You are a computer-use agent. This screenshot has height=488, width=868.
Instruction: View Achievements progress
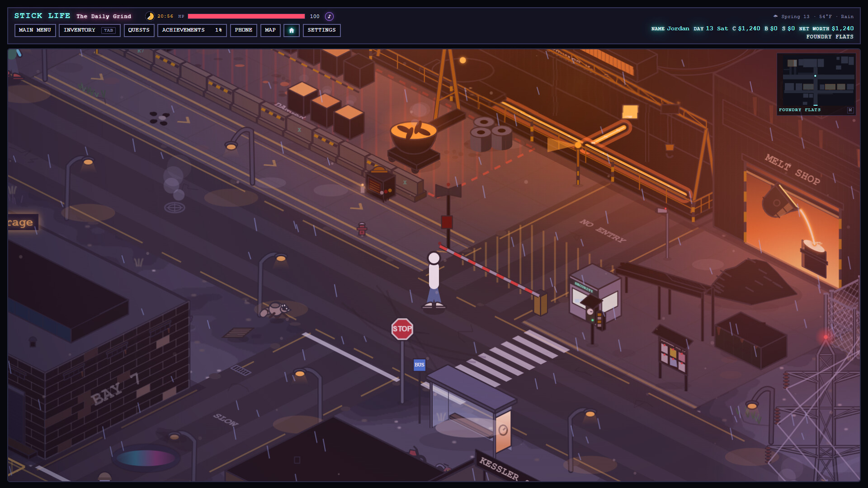coord(192,30)
